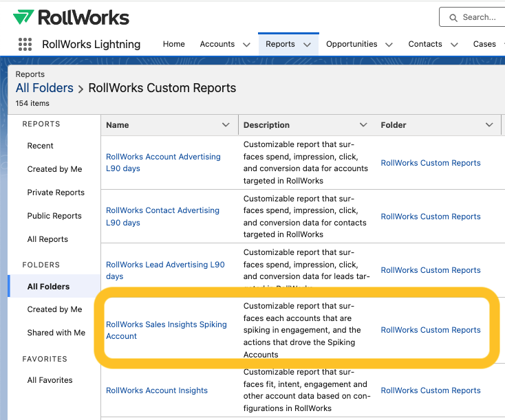
Task: Open RollWorks Lead Advertising L90 days report
Action: tap(165, 270)
